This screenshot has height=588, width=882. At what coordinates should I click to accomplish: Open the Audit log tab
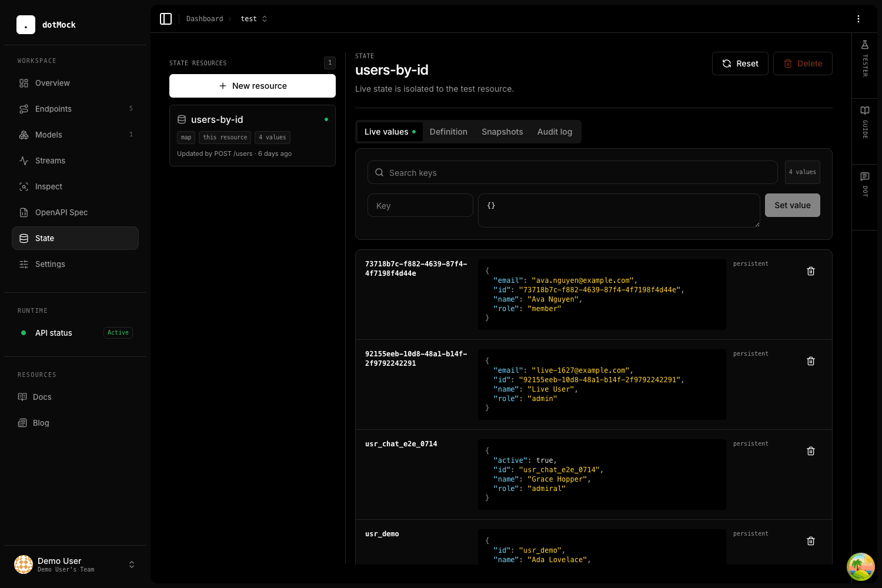click(x=554, y=132)
